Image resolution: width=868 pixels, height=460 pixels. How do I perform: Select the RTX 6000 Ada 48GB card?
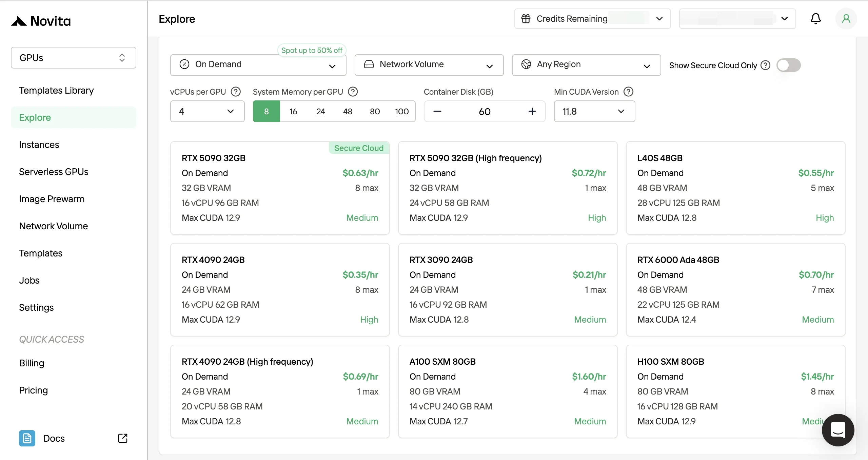(736, 290)
